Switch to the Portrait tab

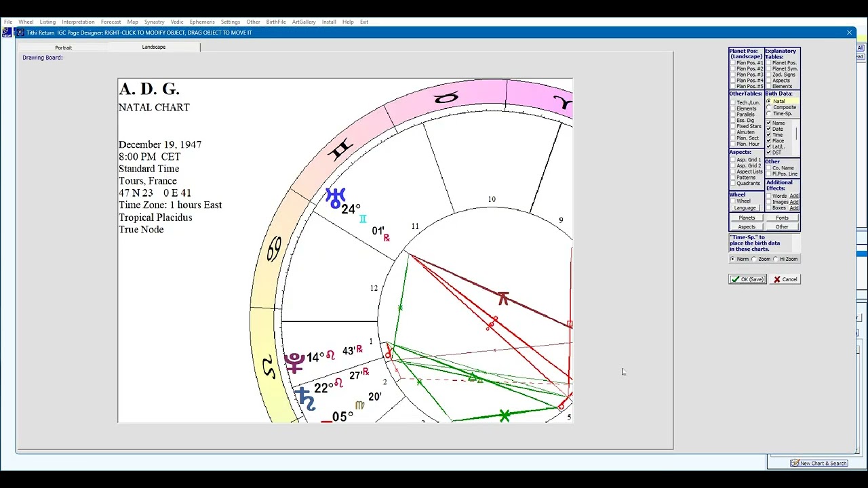[x=63, y=47]
